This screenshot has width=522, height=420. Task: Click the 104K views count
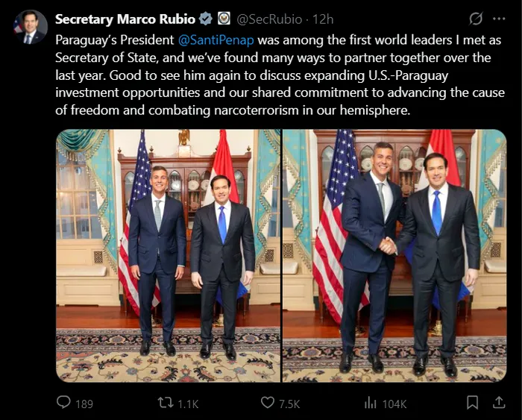(394, 404)
